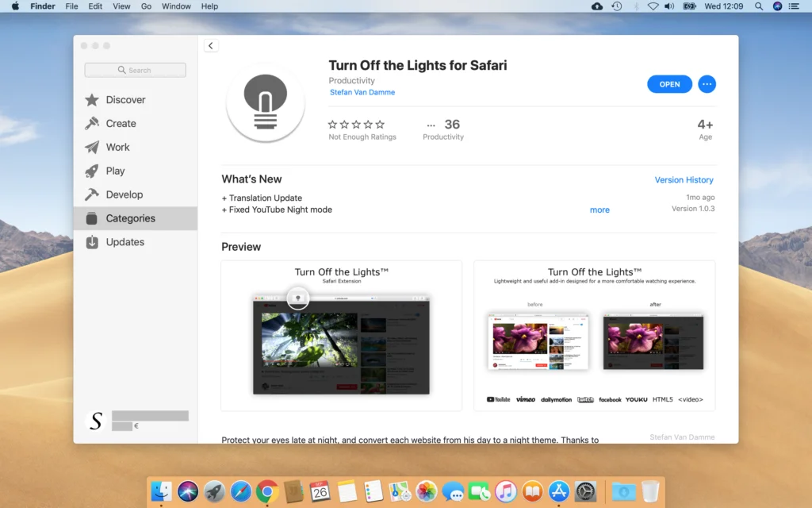Viewport: 812px width, 508px height.
Task: Open the Version History link
Action: (684, 180)
